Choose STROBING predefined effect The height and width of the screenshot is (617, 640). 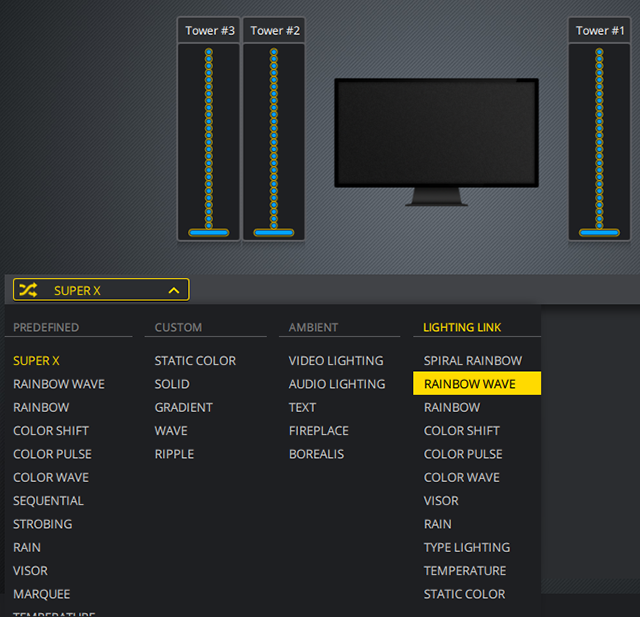42,524
